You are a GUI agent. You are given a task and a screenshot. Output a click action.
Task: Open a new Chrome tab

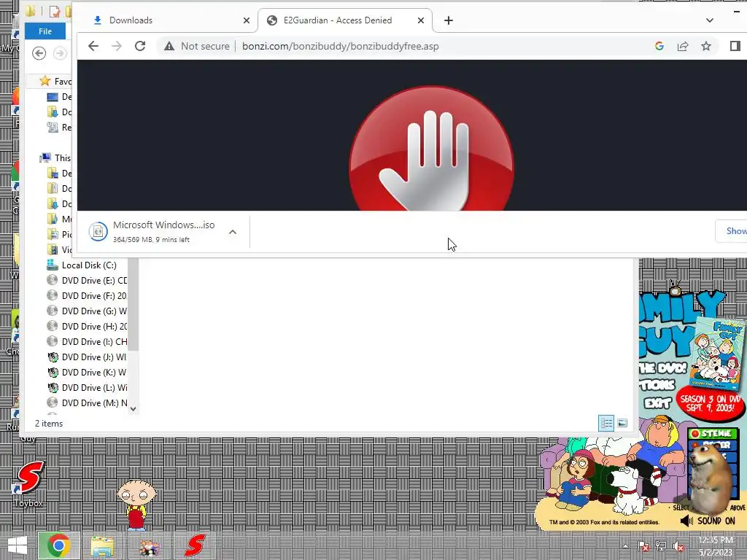coord(449,20)
